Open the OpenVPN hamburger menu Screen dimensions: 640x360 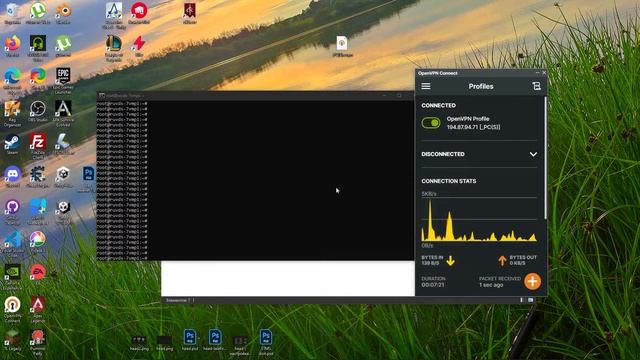(x=426, y=86)
